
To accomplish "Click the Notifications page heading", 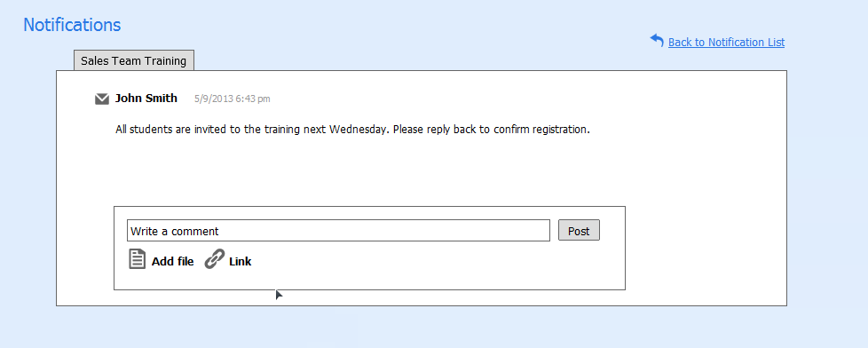I will 72,25.
